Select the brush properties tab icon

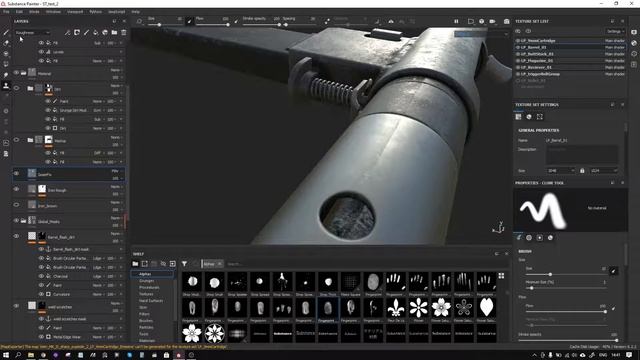(x=519, y=238)
